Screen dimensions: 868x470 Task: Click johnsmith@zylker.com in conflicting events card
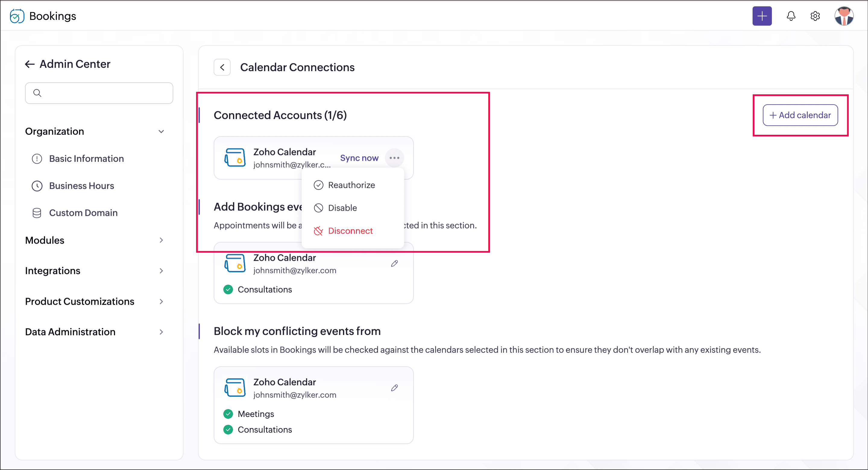click(x=295, y=395)
